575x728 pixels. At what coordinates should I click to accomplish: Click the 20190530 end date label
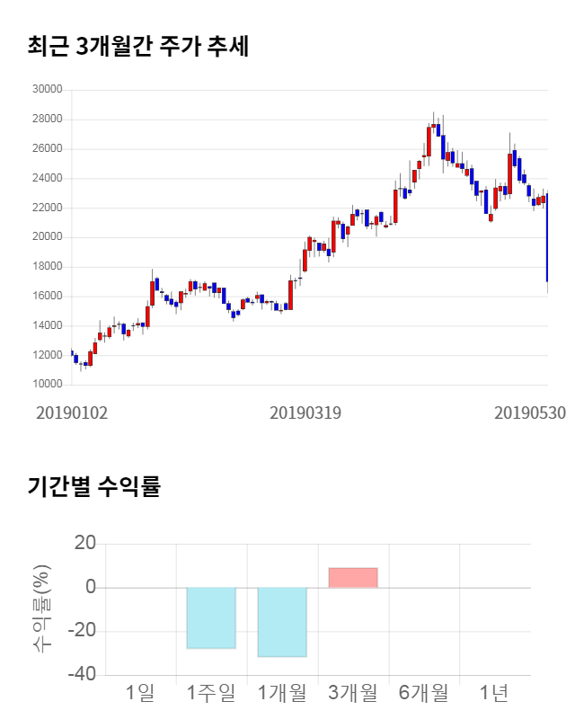(530, 413)
